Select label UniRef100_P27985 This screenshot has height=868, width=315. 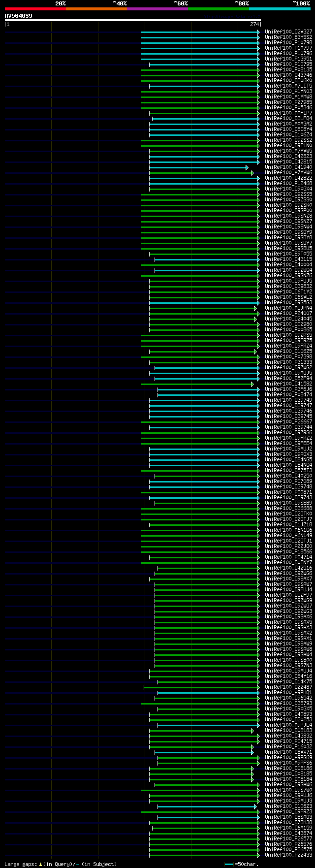(x=288, y=102)
